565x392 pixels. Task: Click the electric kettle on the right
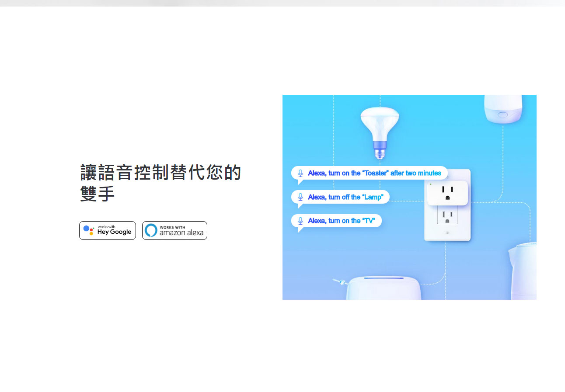(522, 271)
